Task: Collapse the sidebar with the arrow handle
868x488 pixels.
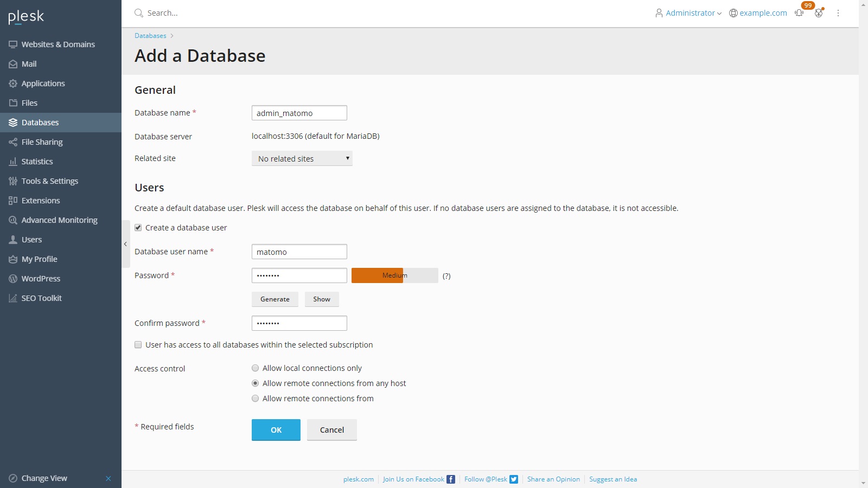Action: [x=125, y=244]
